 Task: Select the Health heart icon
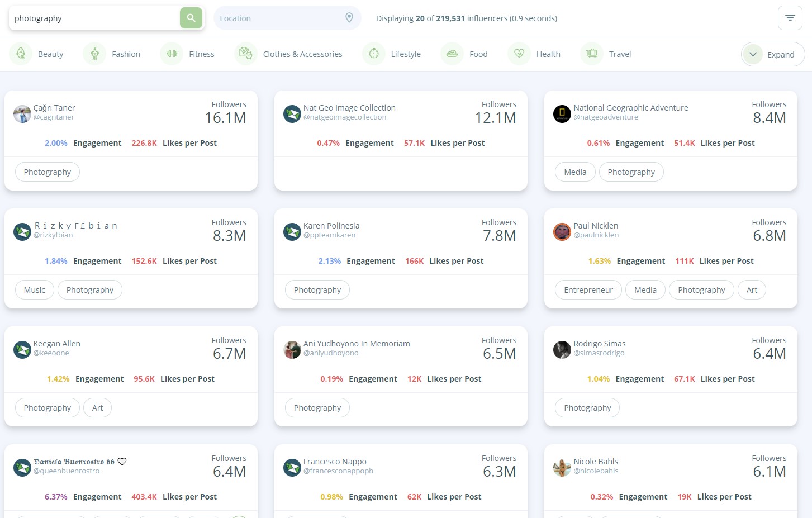(519, 54)
